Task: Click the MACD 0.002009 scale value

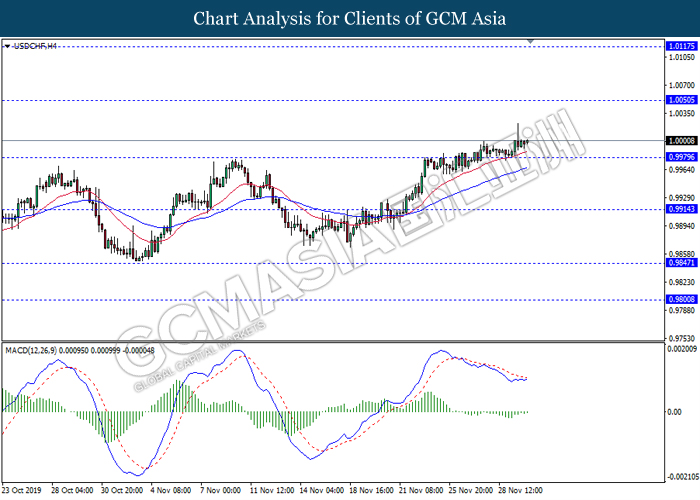Action: pyautogui.click(x=682, y=349)
